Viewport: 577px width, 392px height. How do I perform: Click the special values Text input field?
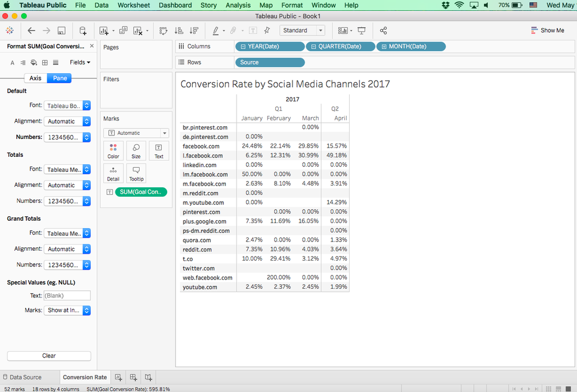click(x=67, y=296)
